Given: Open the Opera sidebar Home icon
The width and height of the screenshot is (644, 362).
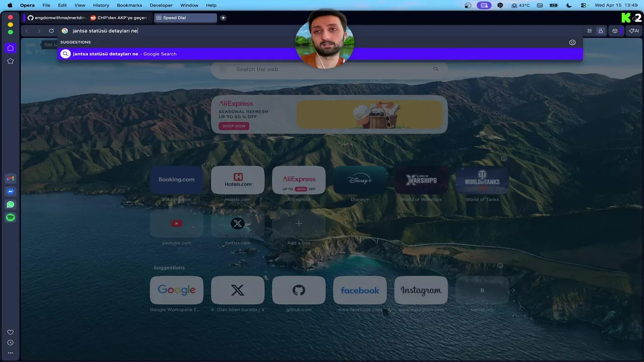Looking at the screenshot, I should pyautogui.click(x=10, y=48).
